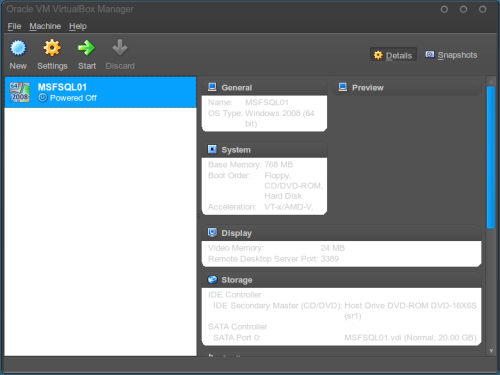This screenshot has width=500, height=375.
Task: Open the Help menu
Action: (x=78, y=26)
